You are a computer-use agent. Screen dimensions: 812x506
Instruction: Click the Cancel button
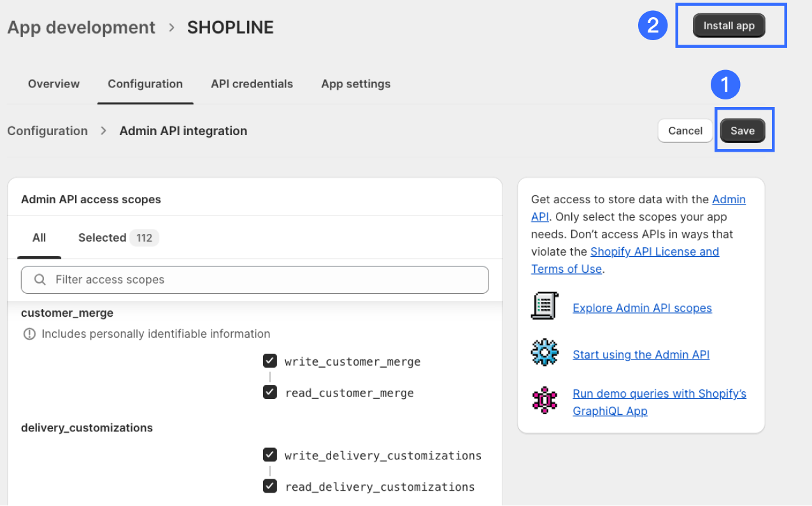pyautogui.click(x=685, y=131)
